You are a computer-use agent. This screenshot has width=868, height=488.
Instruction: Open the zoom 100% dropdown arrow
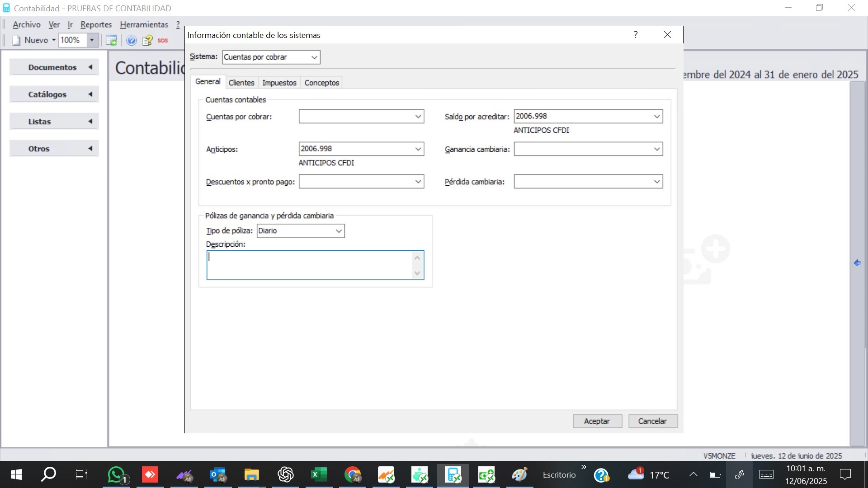pyautogui.click(x=92, y=40)
